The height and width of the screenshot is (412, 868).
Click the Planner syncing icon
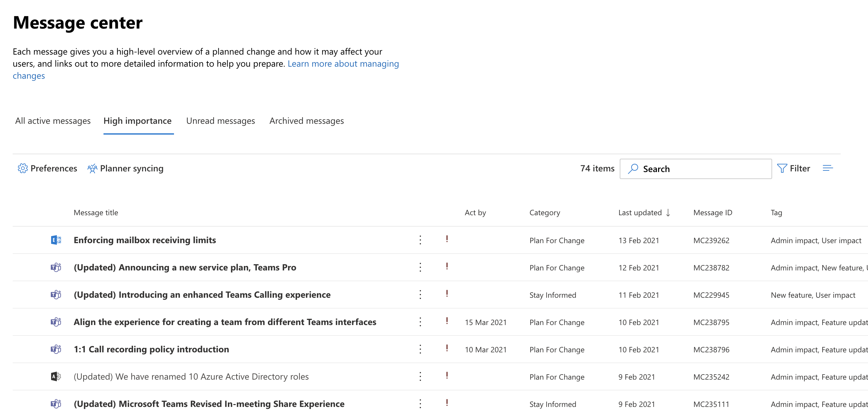point(91,168)
